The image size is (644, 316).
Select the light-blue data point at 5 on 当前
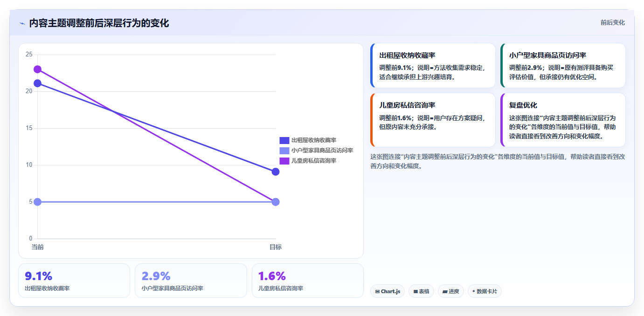point(37,202)
